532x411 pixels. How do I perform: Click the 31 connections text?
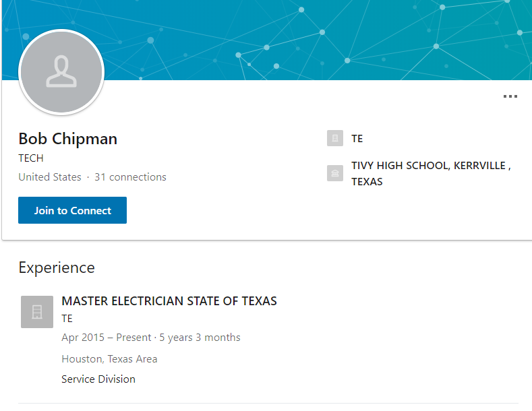pos(130,177)
